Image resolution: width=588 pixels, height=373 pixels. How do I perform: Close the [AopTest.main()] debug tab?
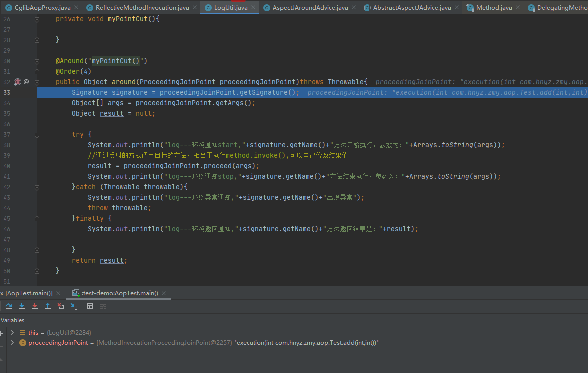58,293
